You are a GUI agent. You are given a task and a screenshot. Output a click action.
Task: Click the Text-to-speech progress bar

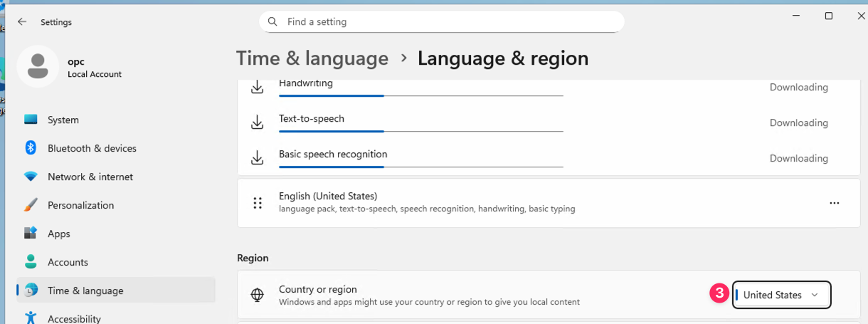(421, 131)
